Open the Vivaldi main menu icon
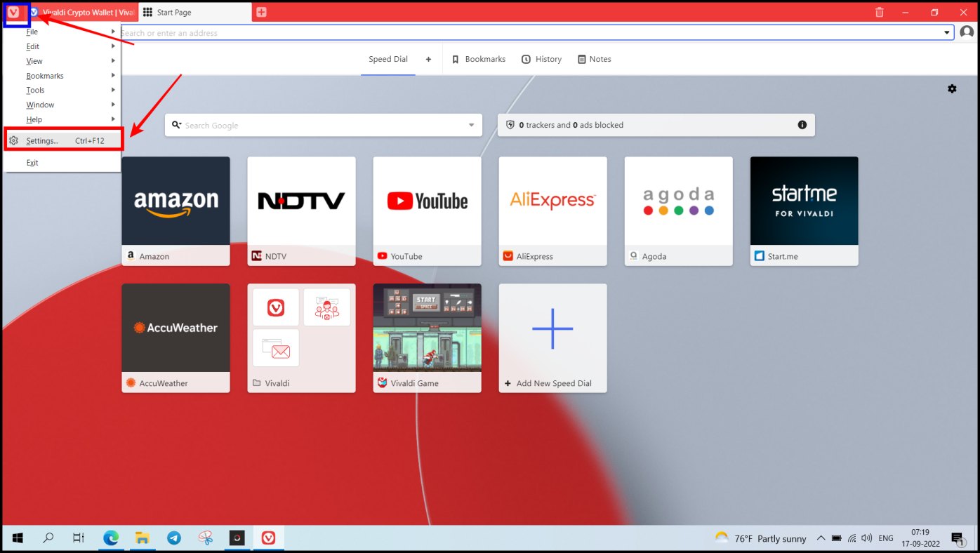The width and height of the screenshot is (980, 553). tap(13, 12)
